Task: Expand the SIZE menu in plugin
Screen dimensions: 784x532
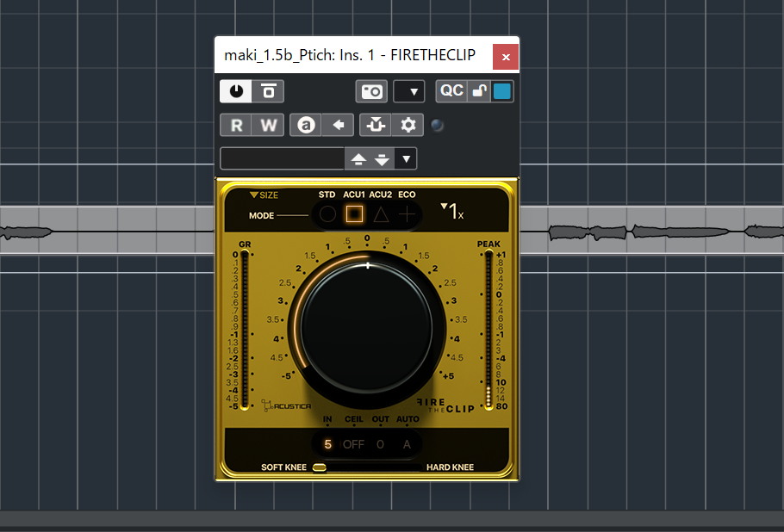Action: pyautogui.click(x=264, y=195)
